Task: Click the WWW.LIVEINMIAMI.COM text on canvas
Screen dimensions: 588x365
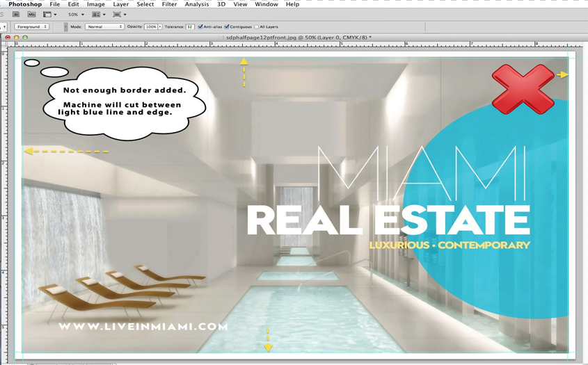Action: point(143,326)
